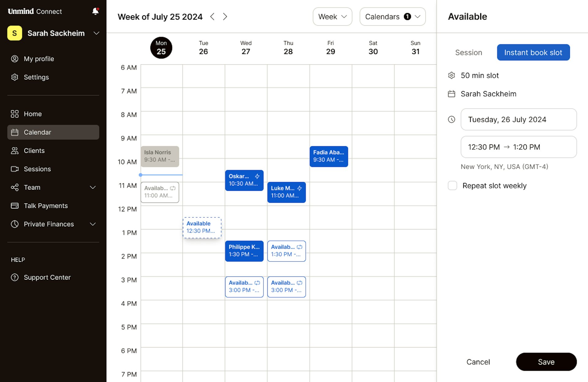Click the notification bell icon
This screenshot has height=382, width=588.
95,11
